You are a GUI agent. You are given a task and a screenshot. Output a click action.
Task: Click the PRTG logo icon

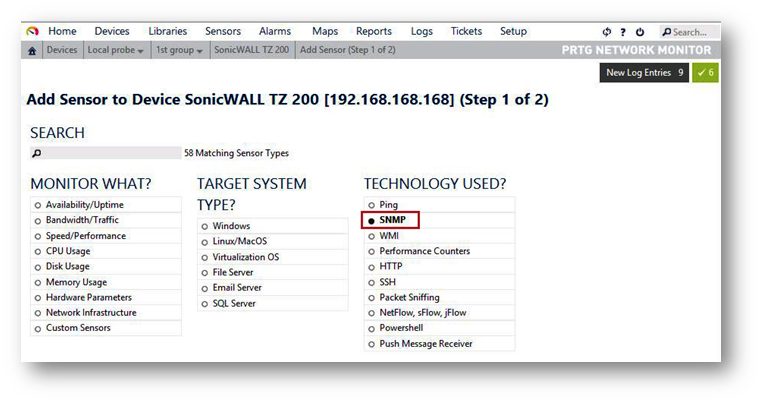pos(32,31)
